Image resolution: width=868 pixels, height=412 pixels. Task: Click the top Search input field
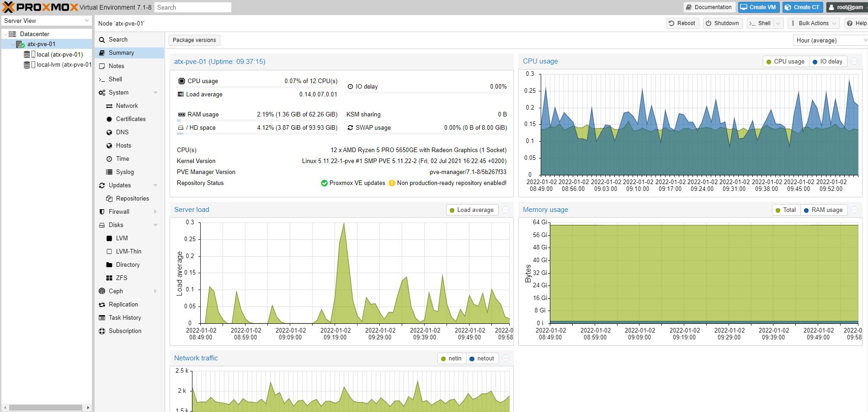(x=192, y=7)
